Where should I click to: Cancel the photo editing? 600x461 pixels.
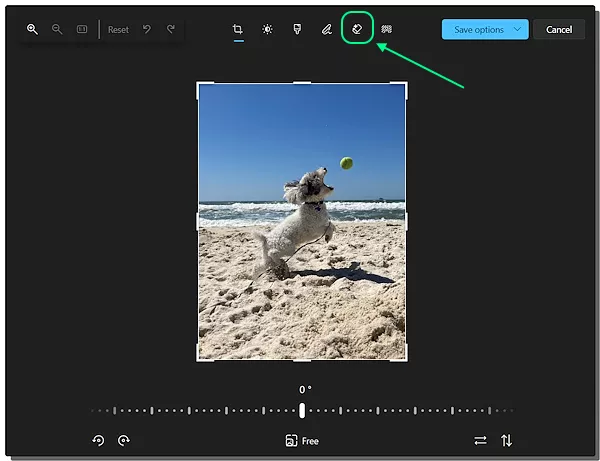[559, 29]
